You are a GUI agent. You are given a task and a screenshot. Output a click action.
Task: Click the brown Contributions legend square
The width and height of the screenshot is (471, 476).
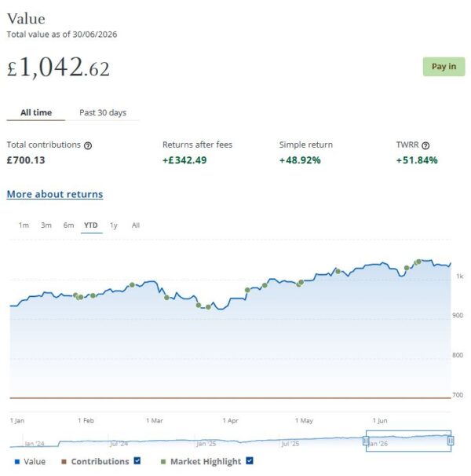point(64,462)
